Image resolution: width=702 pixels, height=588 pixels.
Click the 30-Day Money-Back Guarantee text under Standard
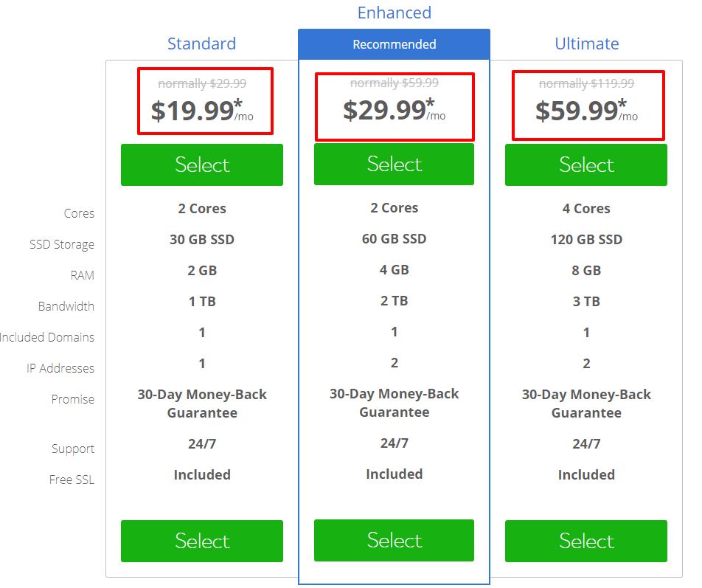point(201,403)
